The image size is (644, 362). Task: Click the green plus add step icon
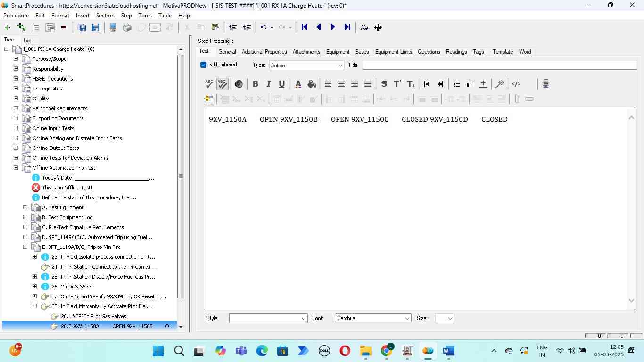[x=7, y=27]
